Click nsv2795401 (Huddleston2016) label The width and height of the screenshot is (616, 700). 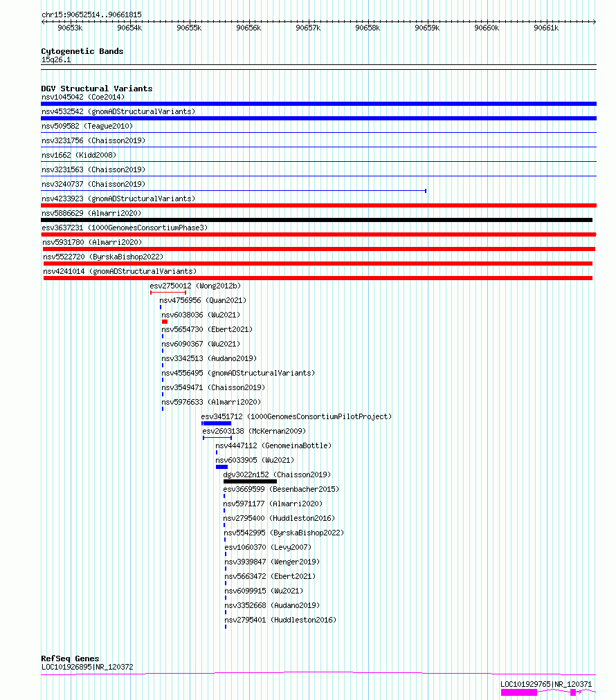(x=280, y=620)
